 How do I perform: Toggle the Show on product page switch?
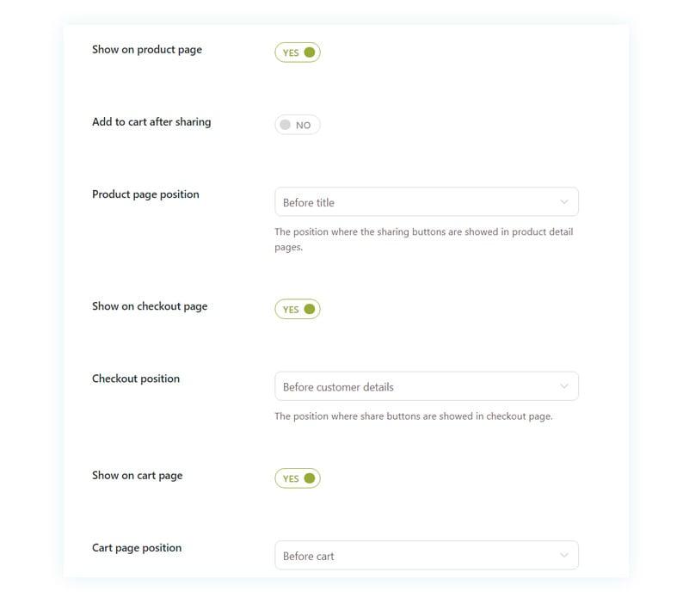[x=298, y=52]
